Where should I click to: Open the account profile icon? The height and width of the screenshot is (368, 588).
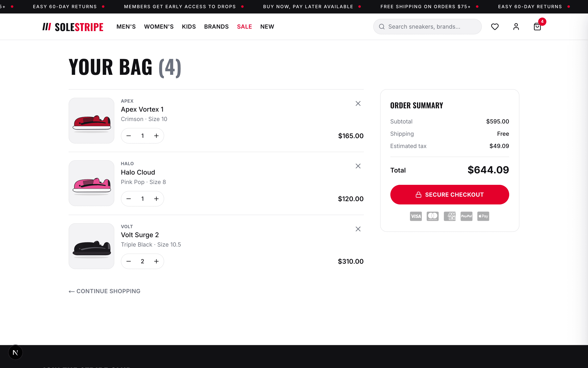pyautogui.click(x=516, y=27)
